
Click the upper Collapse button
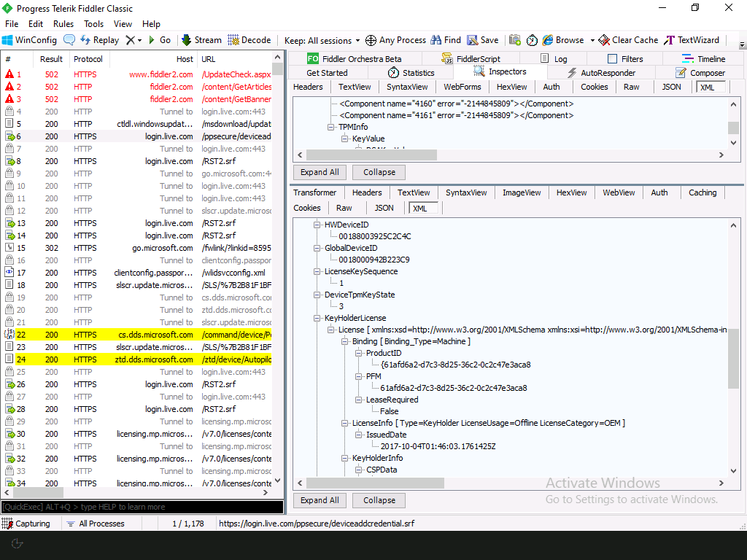379,172
